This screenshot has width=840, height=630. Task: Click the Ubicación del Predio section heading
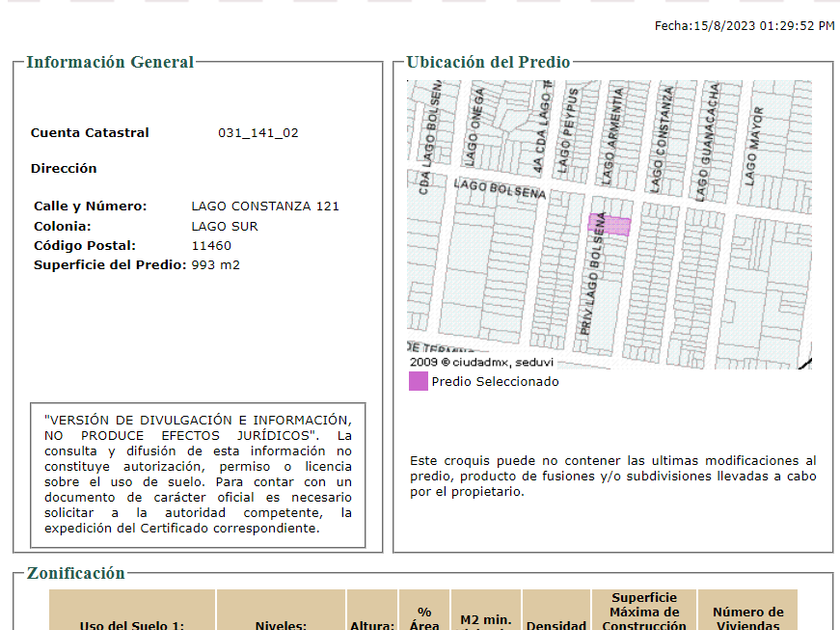(x=488, y=62)
